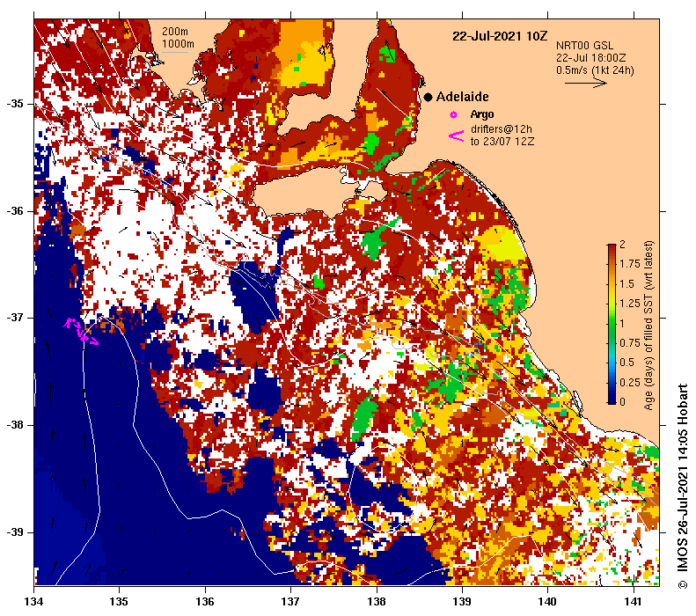Click the '-35' latitude axis label
Screen dimensions: 696x616
(x=15, y=104)
